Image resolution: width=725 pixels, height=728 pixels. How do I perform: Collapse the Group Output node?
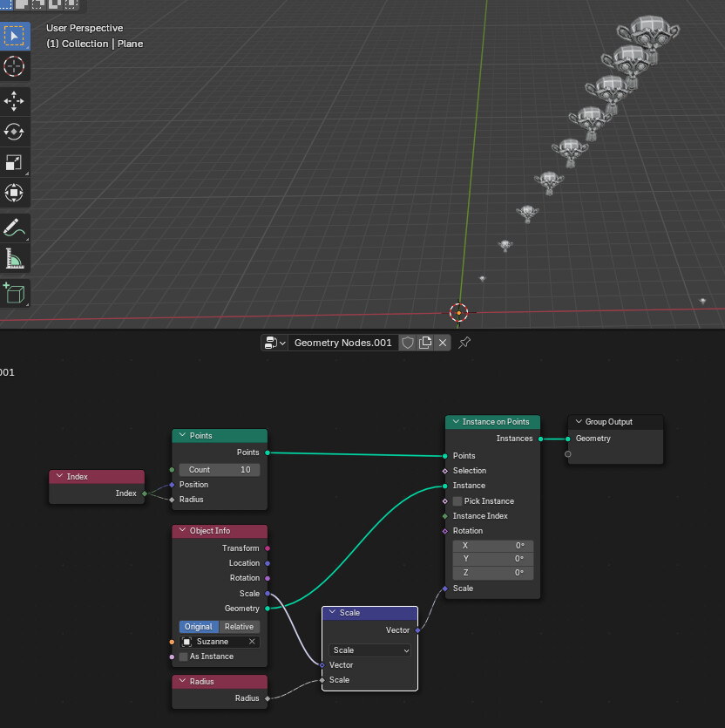tap(579, 422)
